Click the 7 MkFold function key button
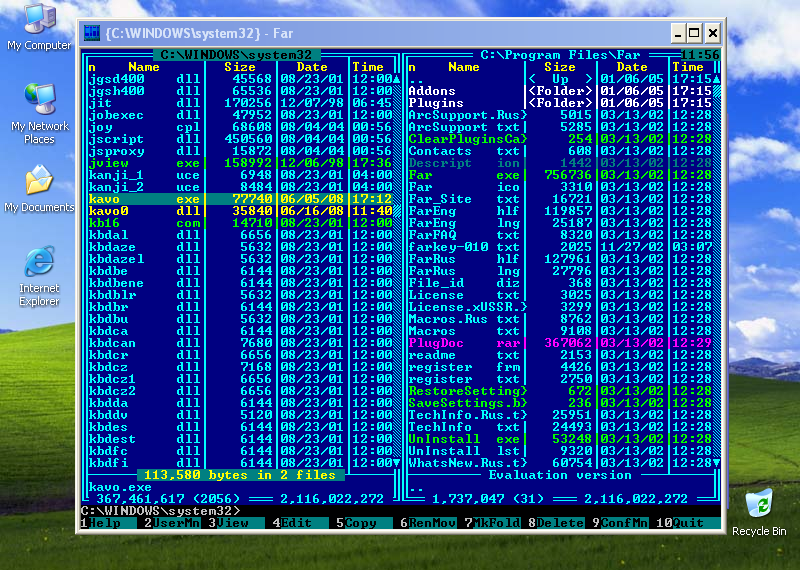The image size is (800, 570). 492,523
